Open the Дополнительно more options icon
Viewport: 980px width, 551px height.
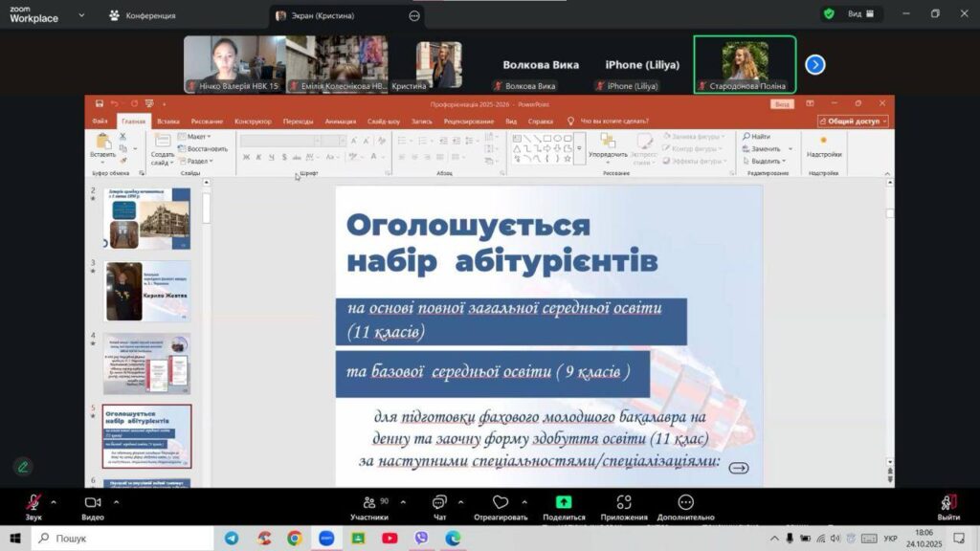[x=685, y=502]
